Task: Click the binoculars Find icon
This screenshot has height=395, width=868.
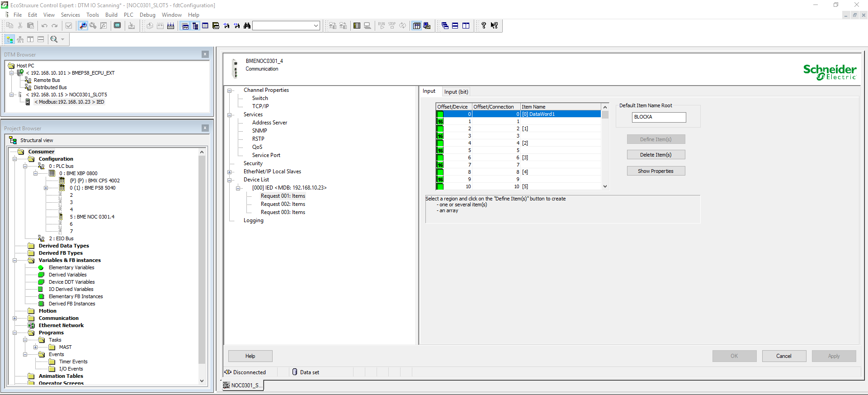Action: point(247,26)
